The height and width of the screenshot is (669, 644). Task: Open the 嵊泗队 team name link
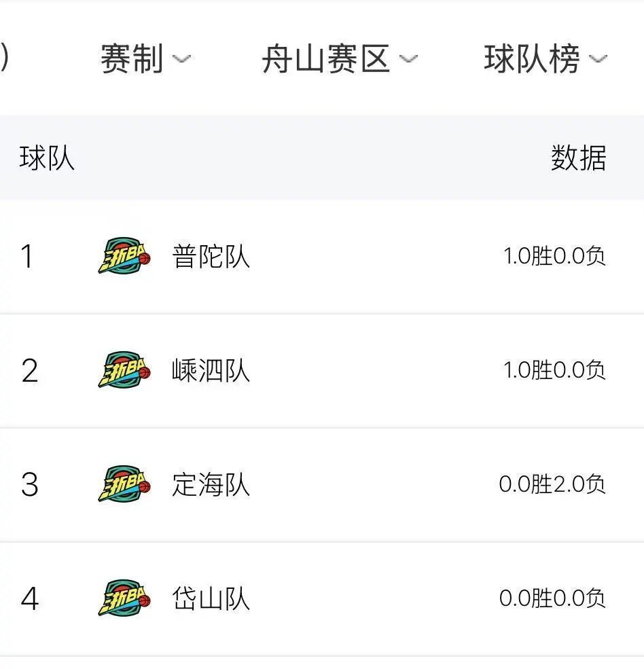211,370
